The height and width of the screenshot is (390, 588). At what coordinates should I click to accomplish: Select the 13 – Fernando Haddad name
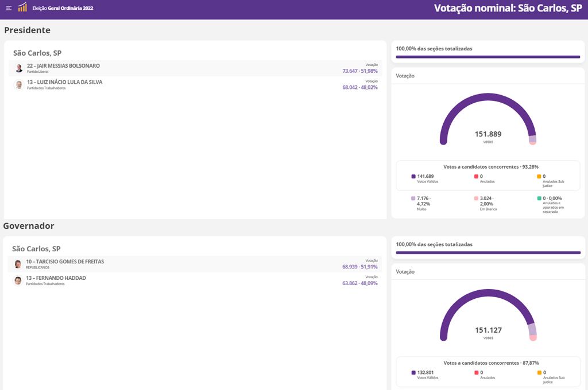point(56,278)
